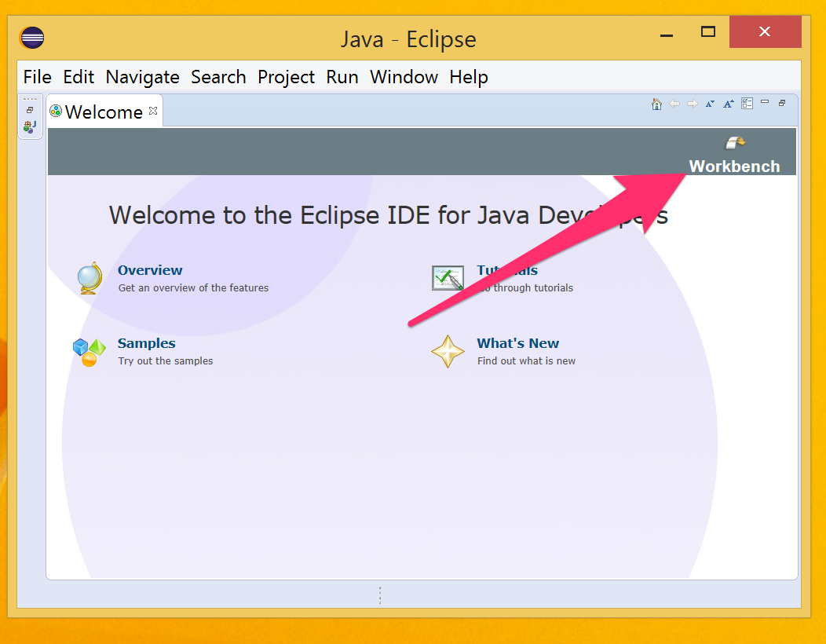This screenshot has width=826, height=644.
Task: Open the Java Package Explorer icon in sidebar
Action: click(x=30, y=126)
